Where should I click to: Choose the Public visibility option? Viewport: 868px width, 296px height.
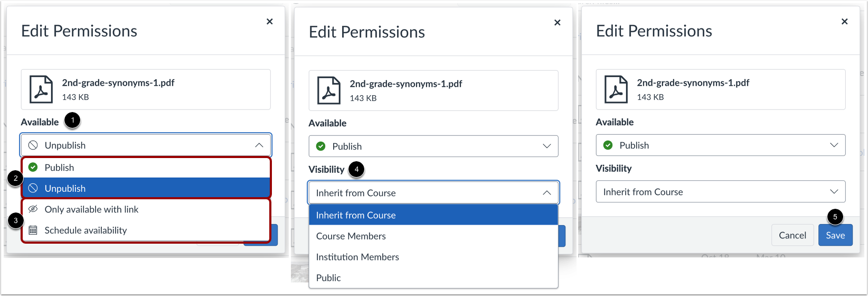(329, 278)
